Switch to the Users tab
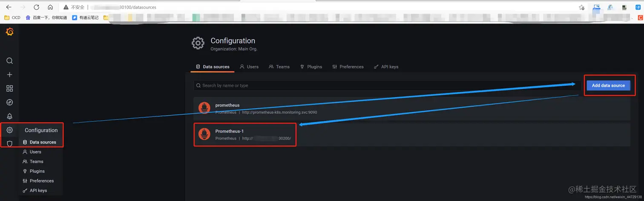 pyautogui.click(x=249, y=67)
